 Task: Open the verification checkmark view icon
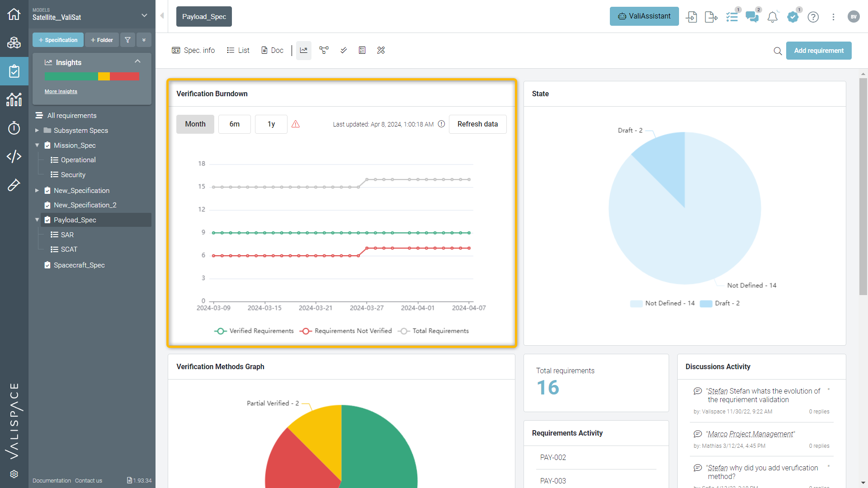click(344, 50)
